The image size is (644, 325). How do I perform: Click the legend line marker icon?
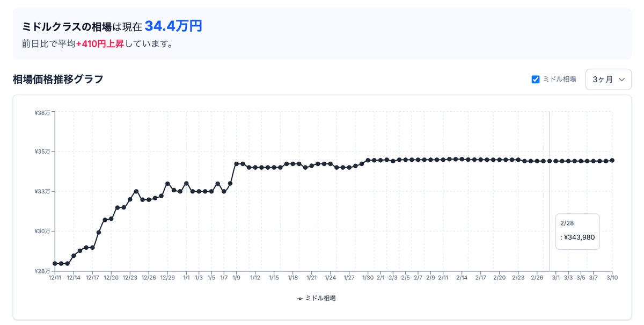pos(300,298)
